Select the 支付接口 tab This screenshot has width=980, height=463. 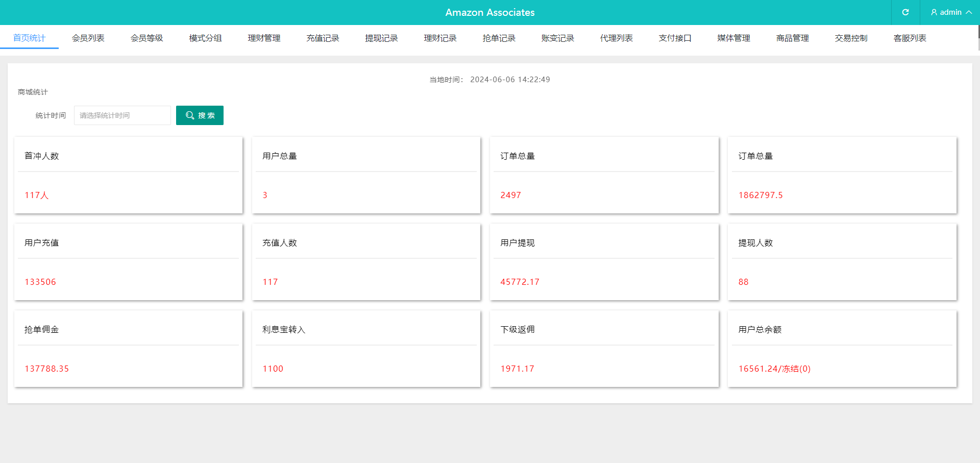point(675,38)
